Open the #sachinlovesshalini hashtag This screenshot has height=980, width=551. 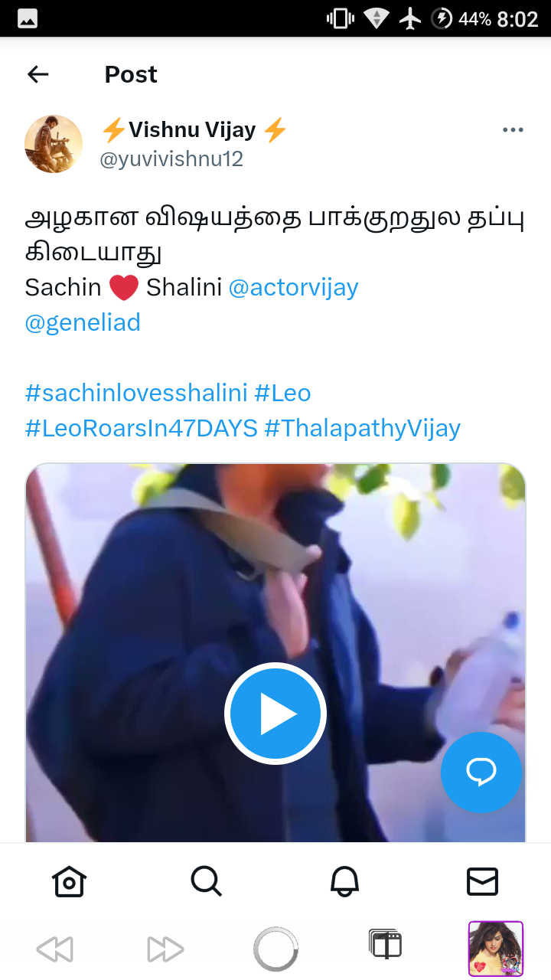136,393
